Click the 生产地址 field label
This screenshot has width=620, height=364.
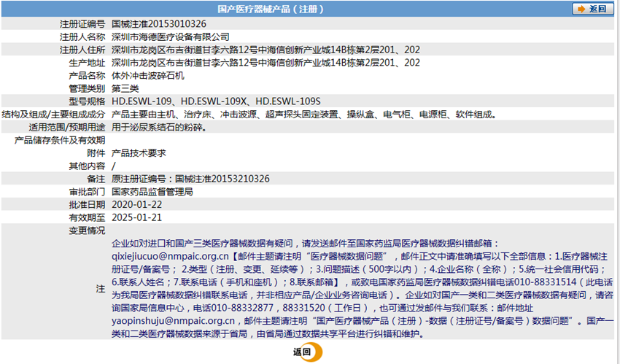pos(87,63)
